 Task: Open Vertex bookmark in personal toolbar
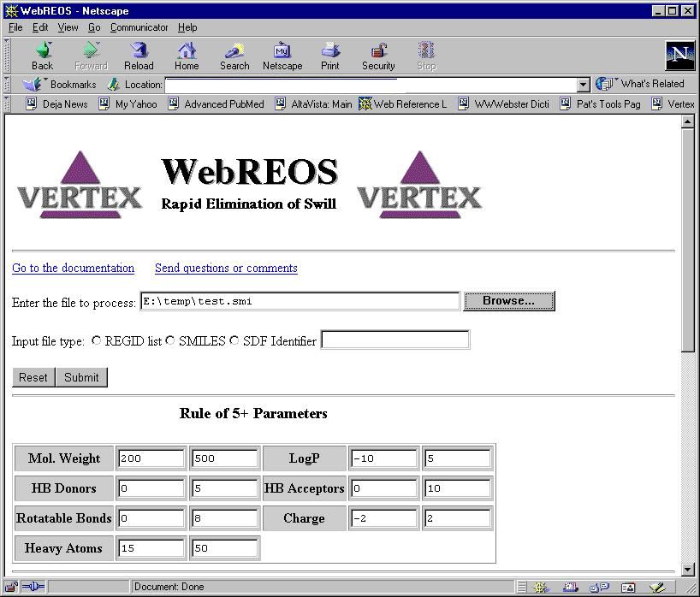tap(673, 104)
